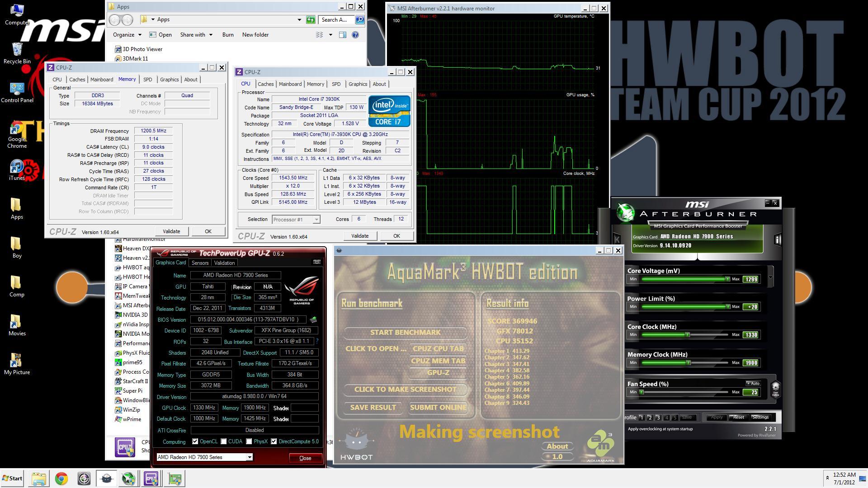Toggle the DirectCompute 5.0 checkbox
This screenshot has width=868, height=488.
point(274,441)
